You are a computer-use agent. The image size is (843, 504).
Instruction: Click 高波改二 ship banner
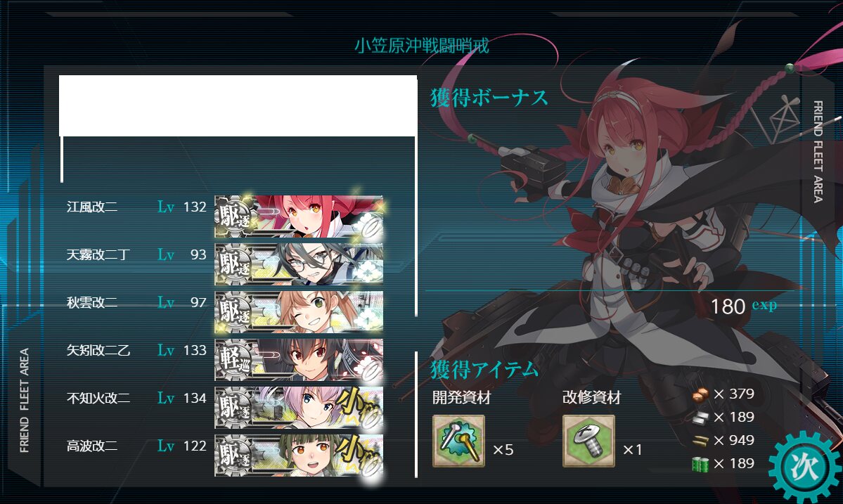(x=299, y=455)
